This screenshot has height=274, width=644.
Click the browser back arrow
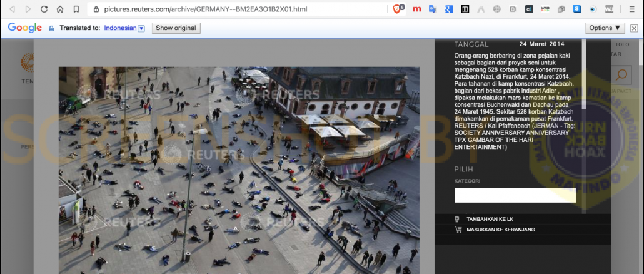[12, 9]
